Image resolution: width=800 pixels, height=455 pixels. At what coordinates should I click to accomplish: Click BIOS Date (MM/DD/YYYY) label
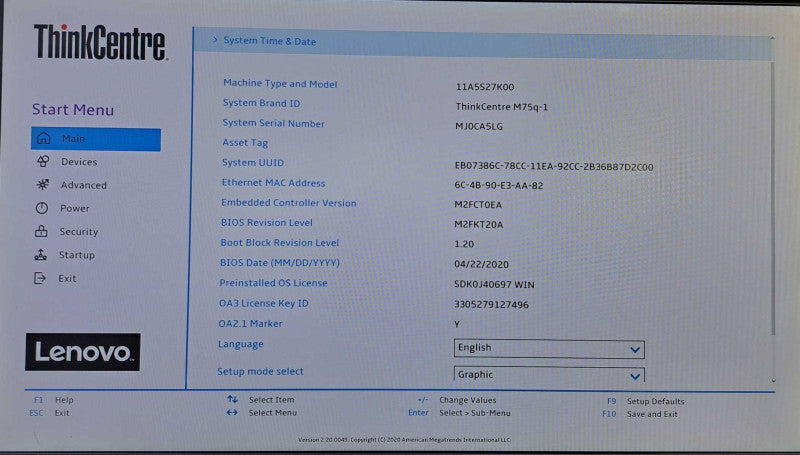(x=280, y=263)
